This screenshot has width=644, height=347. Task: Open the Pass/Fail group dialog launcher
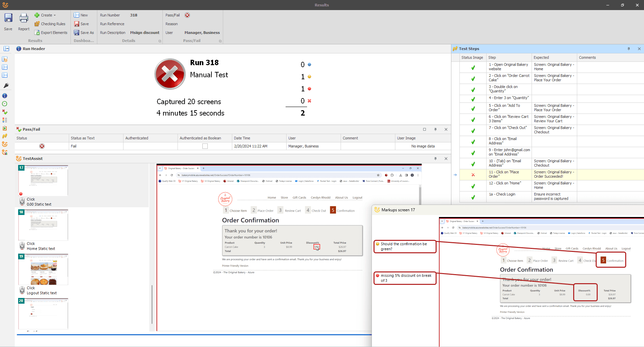[220, 40]
